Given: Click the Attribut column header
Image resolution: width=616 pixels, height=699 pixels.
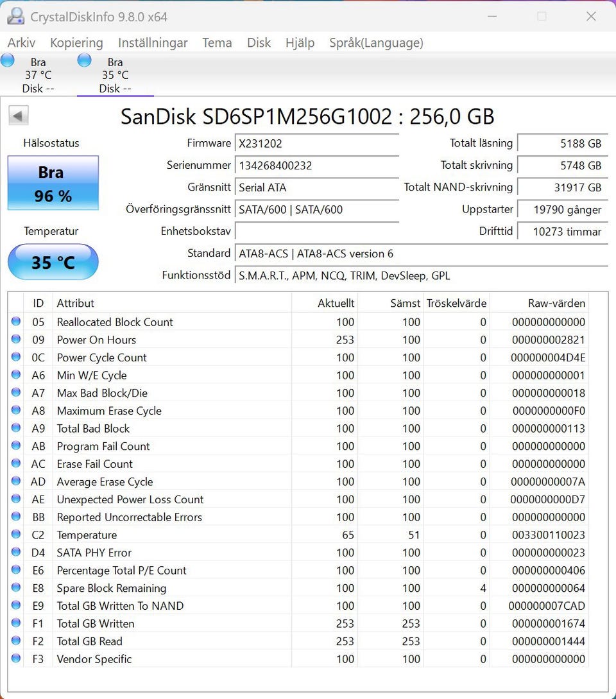Looking at the screenshot, I should 172,303.
